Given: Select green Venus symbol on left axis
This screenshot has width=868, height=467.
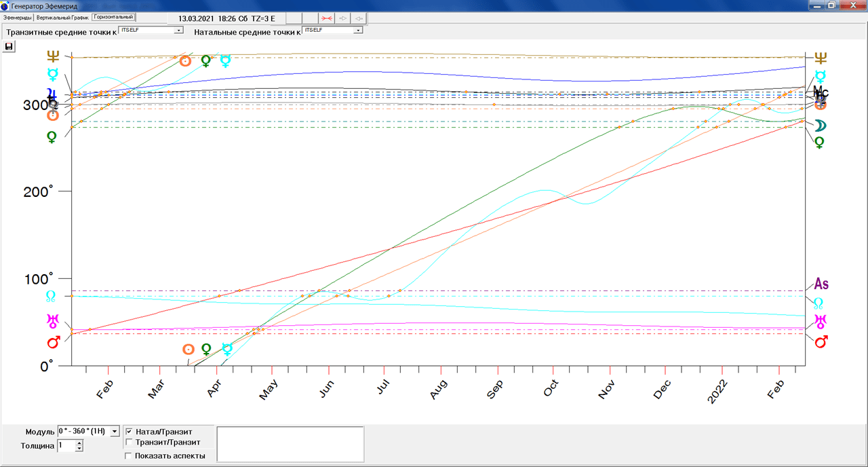Looking at the screenshot, I should click(x=52, y=137).
